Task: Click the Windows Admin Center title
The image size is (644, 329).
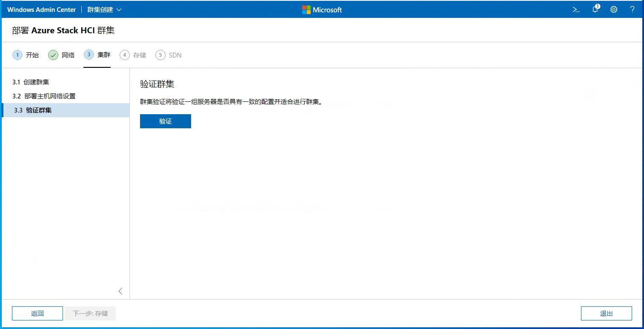Action: point(41,9)
